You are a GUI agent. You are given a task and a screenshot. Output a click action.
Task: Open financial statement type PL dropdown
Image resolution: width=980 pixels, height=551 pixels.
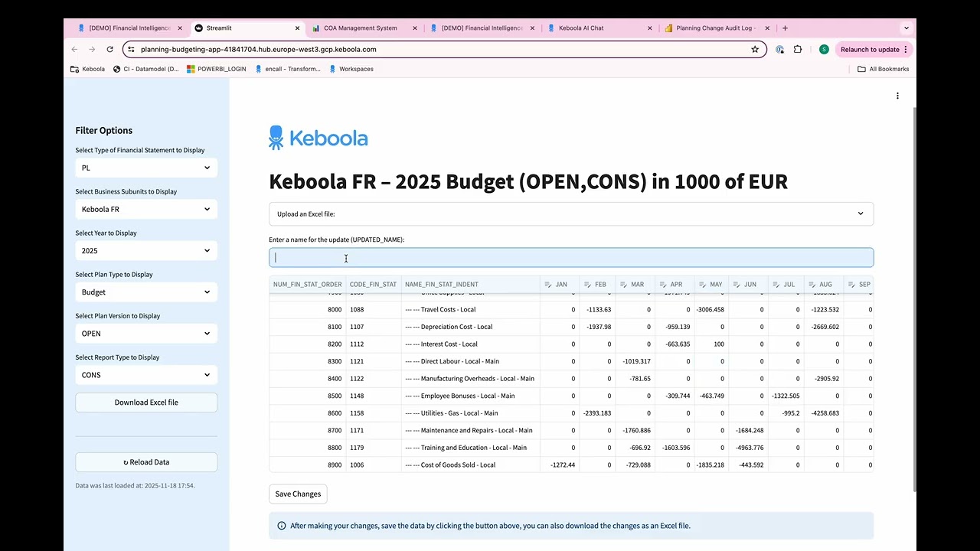click(x=146, y=168)
